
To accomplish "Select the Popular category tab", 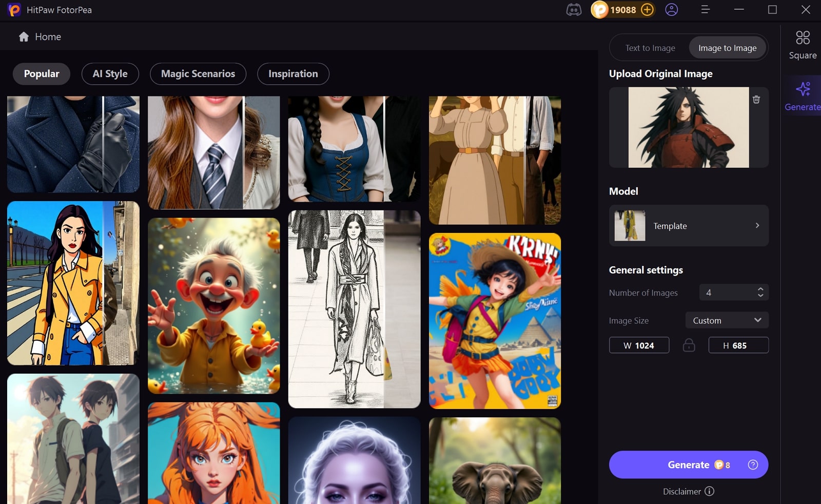I will [42, 73].
